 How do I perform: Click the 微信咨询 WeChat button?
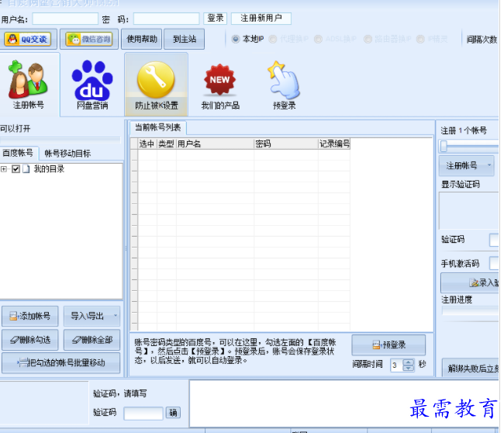[x=89, y=40]
